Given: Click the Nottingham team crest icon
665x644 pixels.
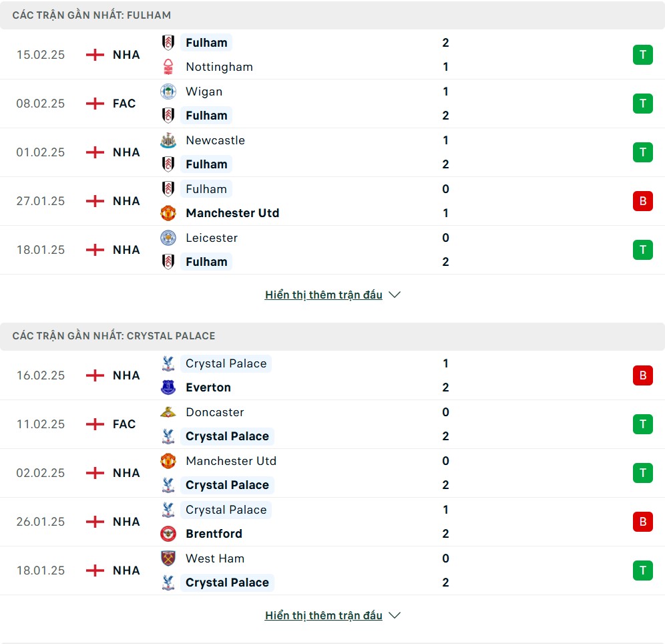Looking at the screenshot, I should [168, 67].
